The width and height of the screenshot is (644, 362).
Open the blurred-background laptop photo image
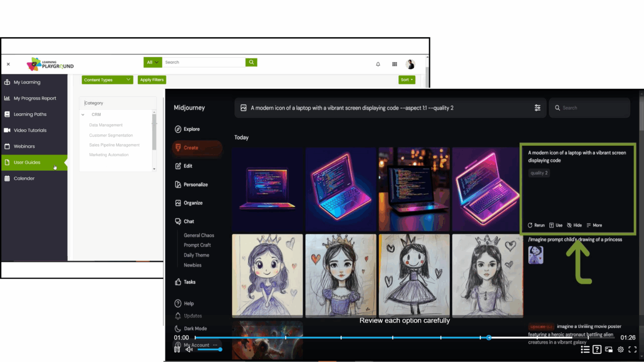click(x=414, y=189)
